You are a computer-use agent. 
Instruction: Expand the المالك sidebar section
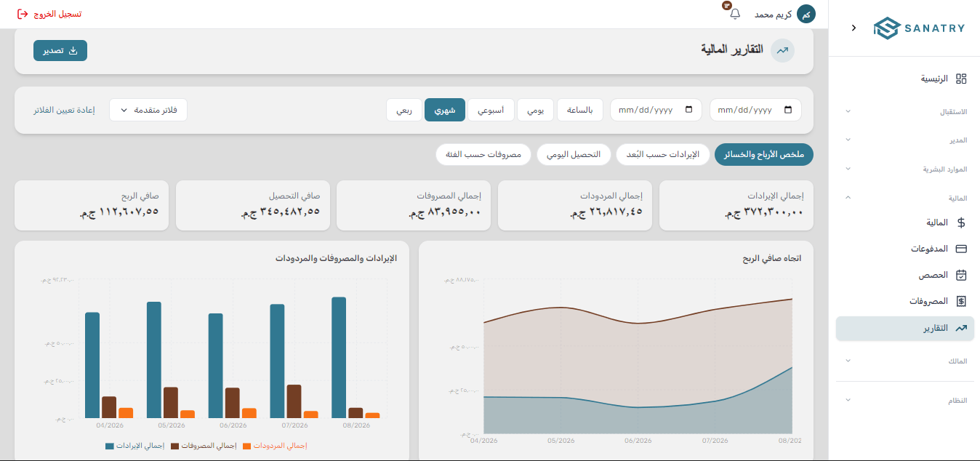pos(904,361)
